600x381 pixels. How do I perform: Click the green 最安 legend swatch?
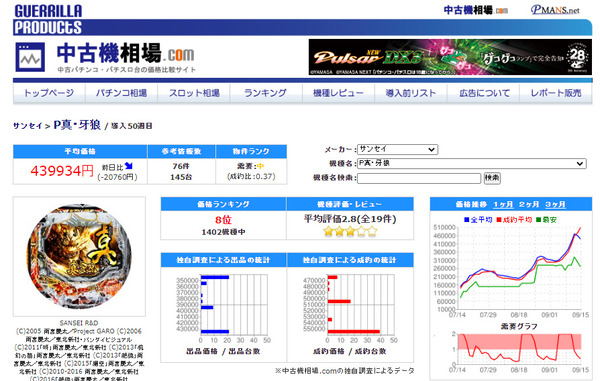click(x=538, y=220)
